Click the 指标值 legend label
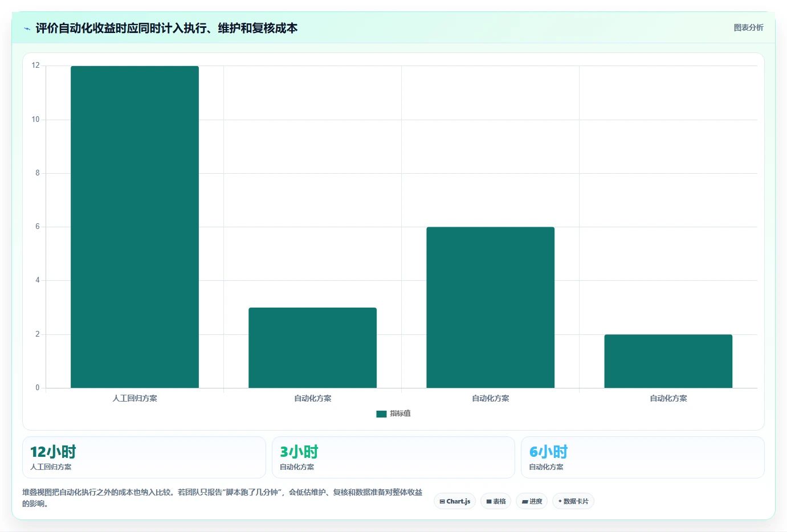The width and height of the screenshot is (787, 532). (400, 414)
